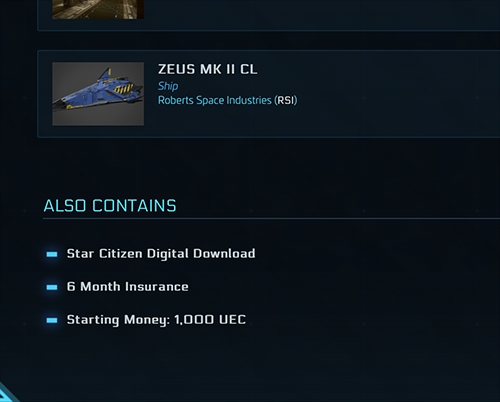Image resolution: width=500 pixels, height=402 pixels.
Task: Click the partially visible thumbnail in top card
Action: [x=98, y=9]
